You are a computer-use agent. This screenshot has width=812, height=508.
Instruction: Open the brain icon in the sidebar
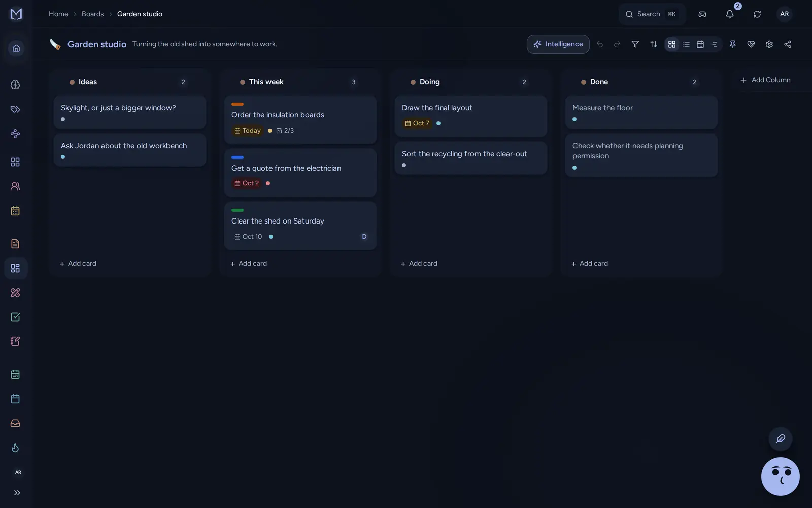(15, 85)
